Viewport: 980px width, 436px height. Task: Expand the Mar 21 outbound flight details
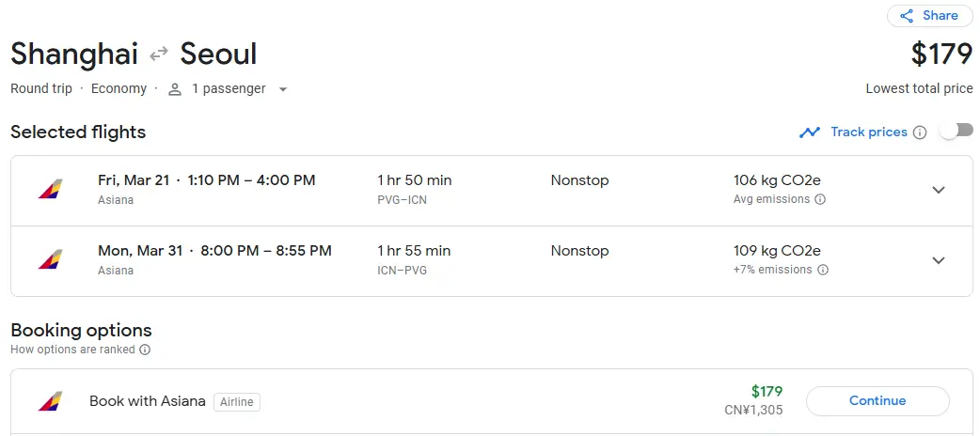(938, 190)
